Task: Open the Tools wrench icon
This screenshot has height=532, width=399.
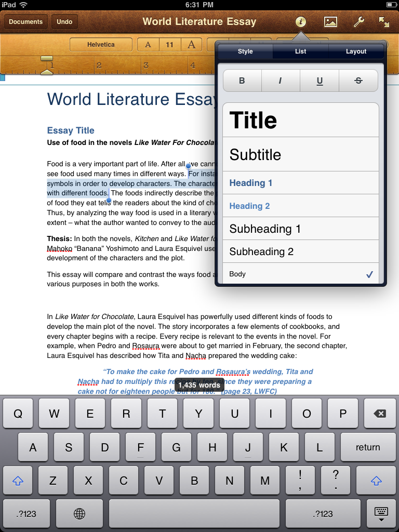Action: coord(358,22)
